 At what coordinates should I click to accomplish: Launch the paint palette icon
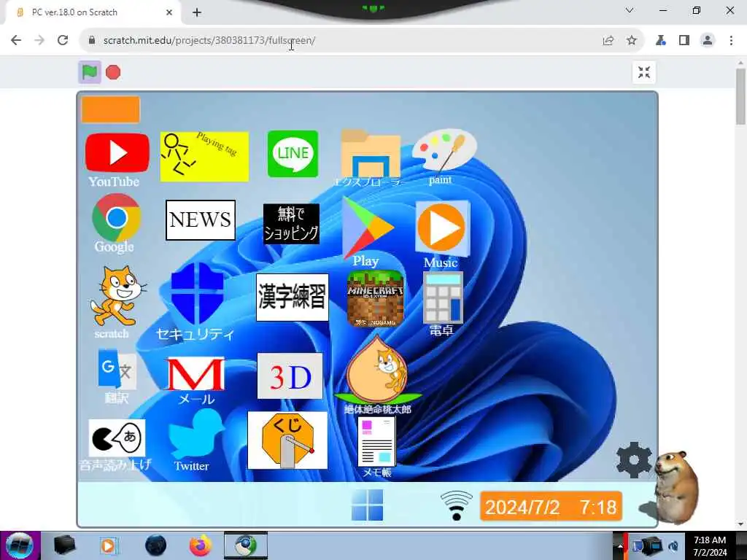[x=444, y=150]
